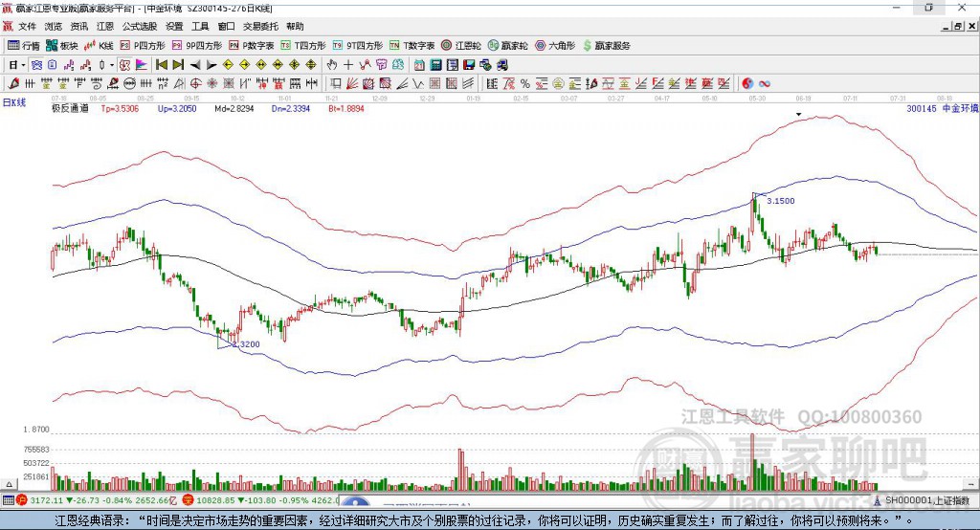Open the 资讯 menu
The height and width of the screenshot is (530, 980).
coord(78,26)
